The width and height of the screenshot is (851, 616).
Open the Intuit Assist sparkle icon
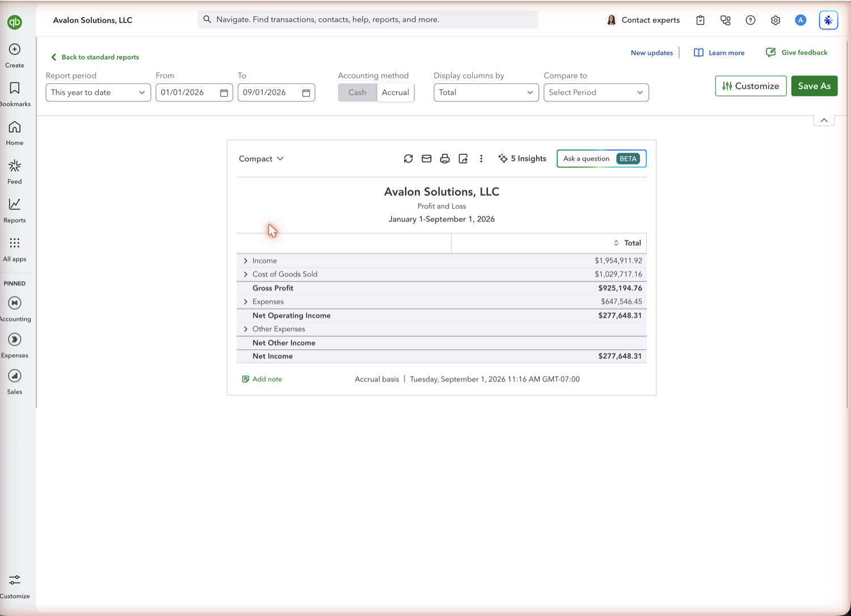click(828, 20)
